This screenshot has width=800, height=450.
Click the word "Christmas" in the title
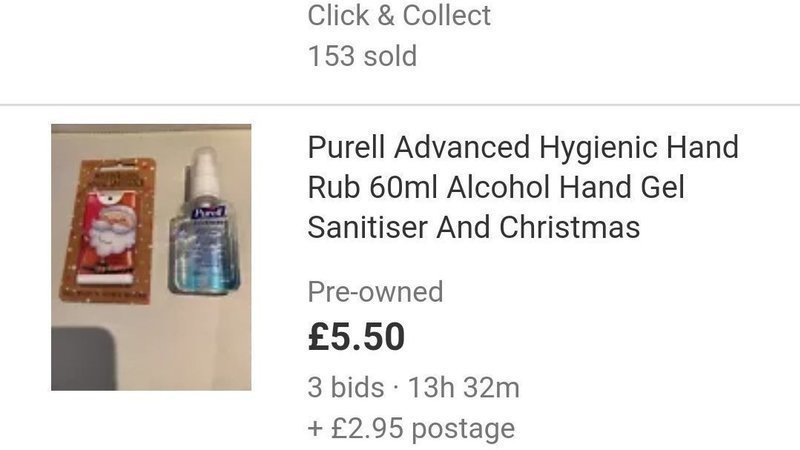569,227
